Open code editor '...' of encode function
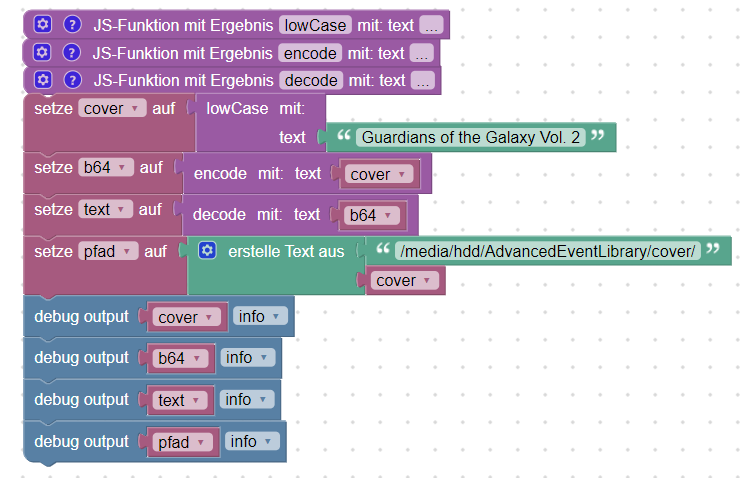The image size is (750, 478). pyautogui.click(x=421, y=53)
